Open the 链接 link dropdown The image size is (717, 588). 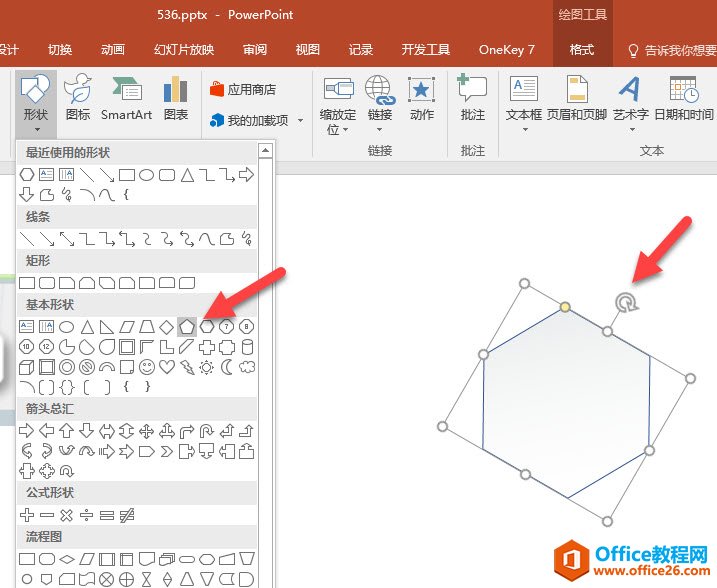[380, 103]
